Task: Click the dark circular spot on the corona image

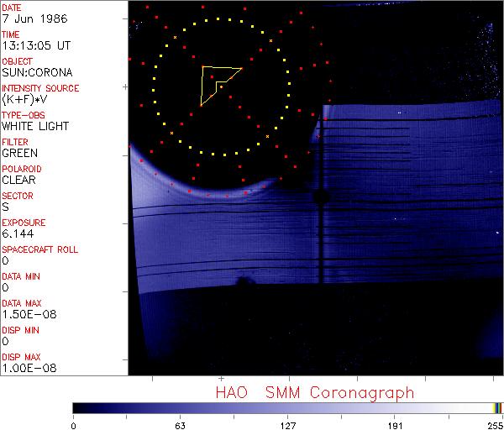Action: pos(320,197)
